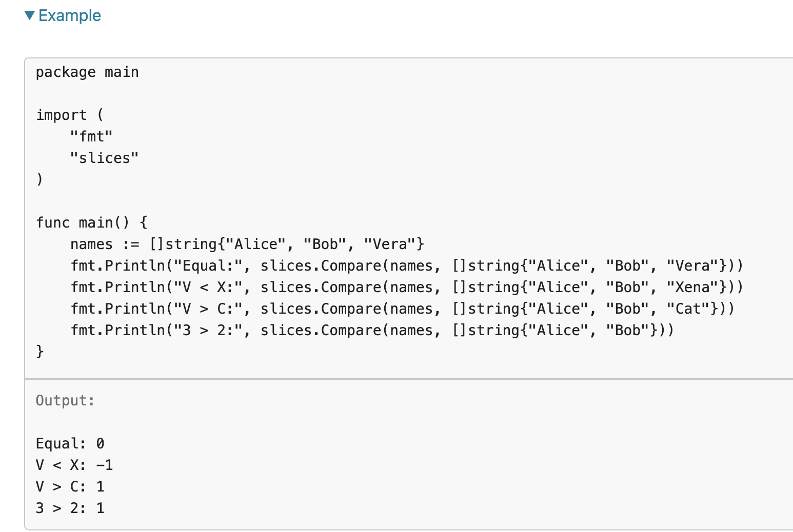The image size is (793, 532).
Task: Click the 'func main() {' line
Action: (x=91, y=222)
